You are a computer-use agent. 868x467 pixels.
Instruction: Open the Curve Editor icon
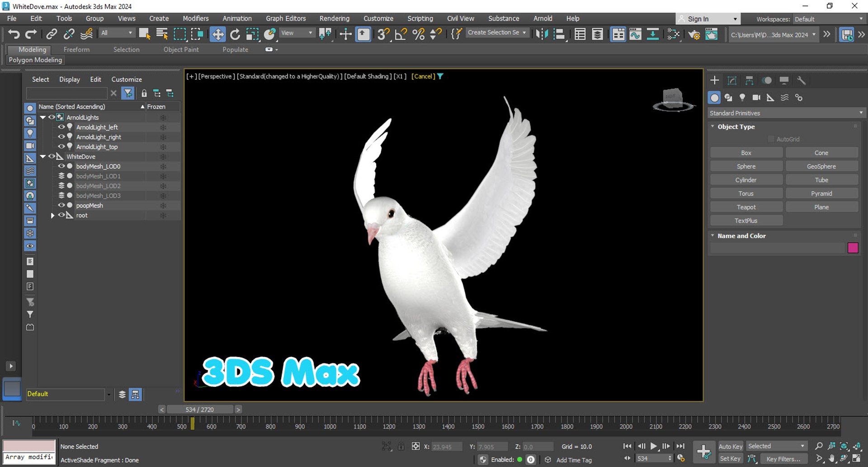tap(635, 34)
